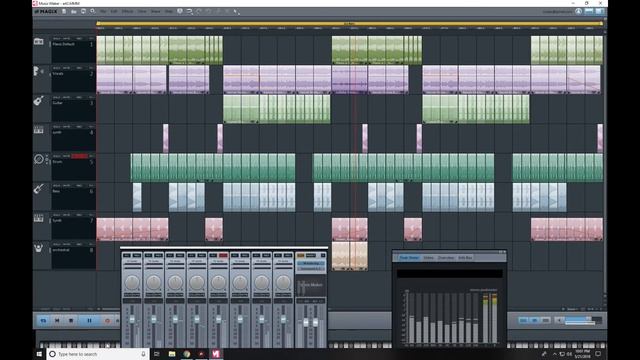
Task: Toggle MUTE on the Bass track
Action: coord(66,185)
